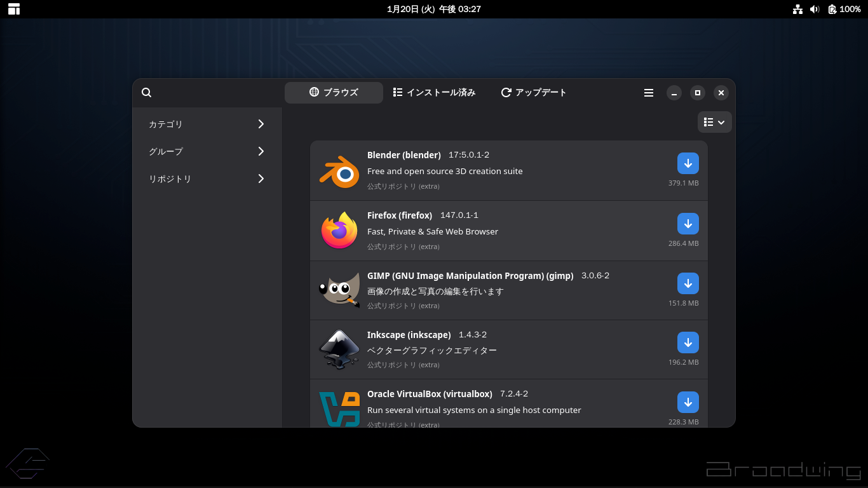The width and height of the screenshot is (868, 488).
Task: Switch to the インストール済み tab
Action: 435,93
